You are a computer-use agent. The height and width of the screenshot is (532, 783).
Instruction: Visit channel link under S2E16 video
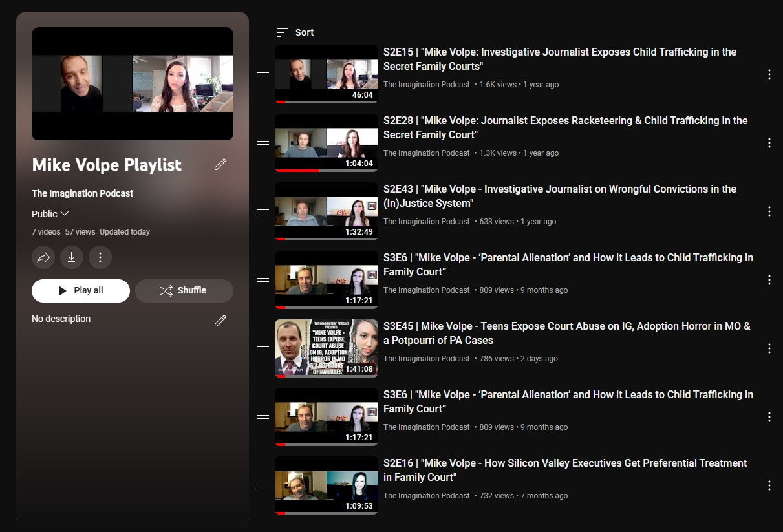427,496
